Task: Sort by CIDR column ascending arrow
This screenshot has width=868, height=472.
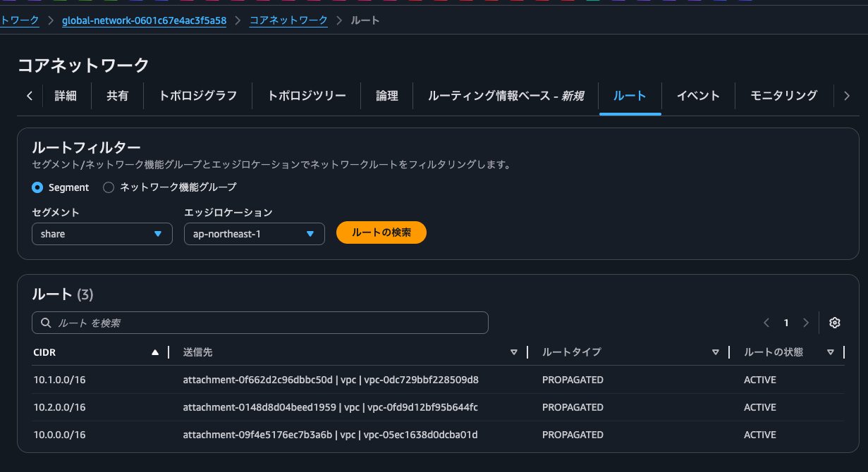Action: [x=155, y=352]
